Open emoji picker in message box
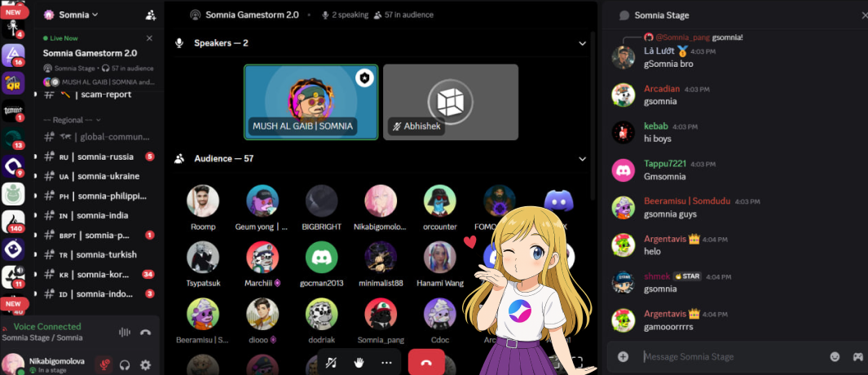This screenshot has width=868, height=375. (x=835, y=357)
